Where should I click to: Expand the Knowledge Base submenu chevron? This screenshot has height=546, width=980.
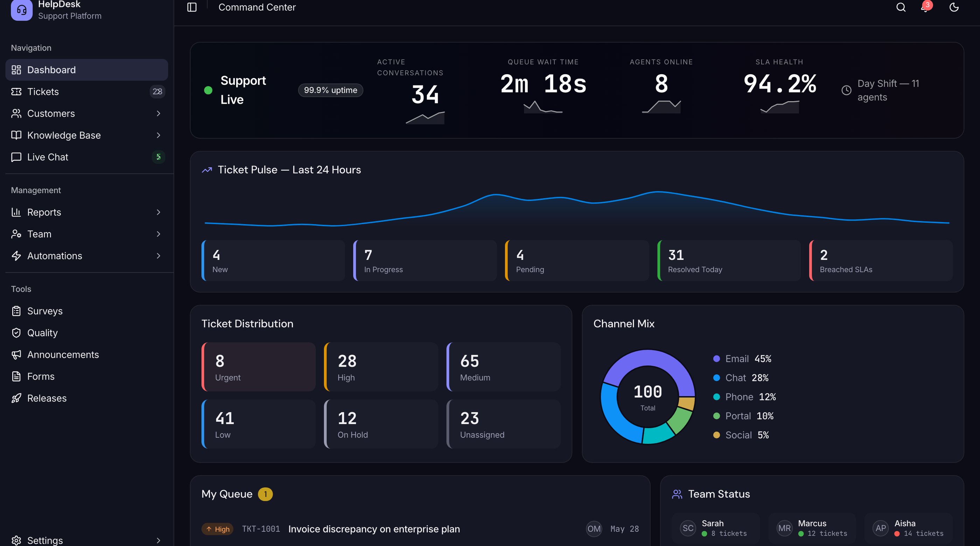coord(158,135)
